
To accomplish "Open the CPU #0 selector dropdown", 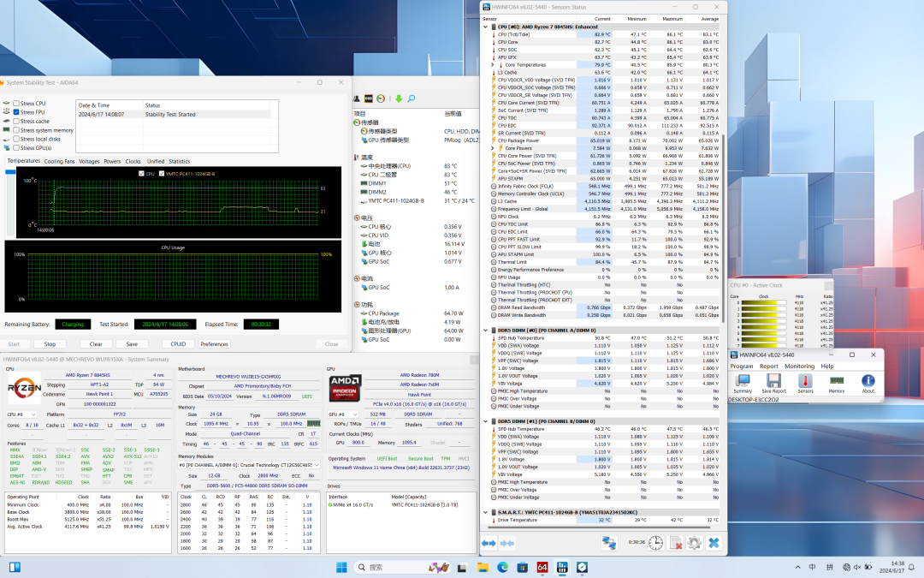I will [x=21, y=414].
